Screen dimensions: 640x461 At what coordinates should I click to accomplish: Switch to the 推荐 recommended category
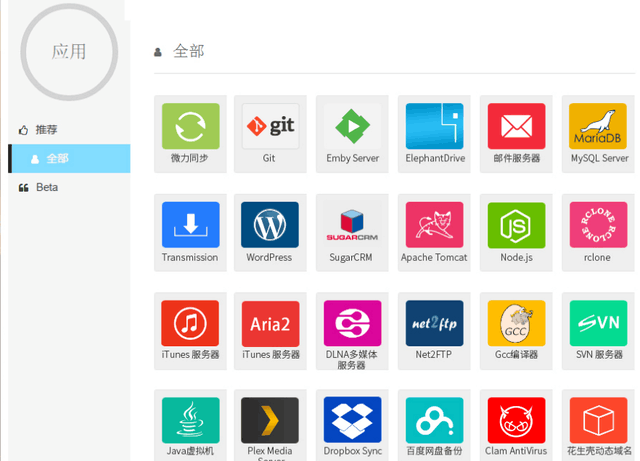point(69,130)
